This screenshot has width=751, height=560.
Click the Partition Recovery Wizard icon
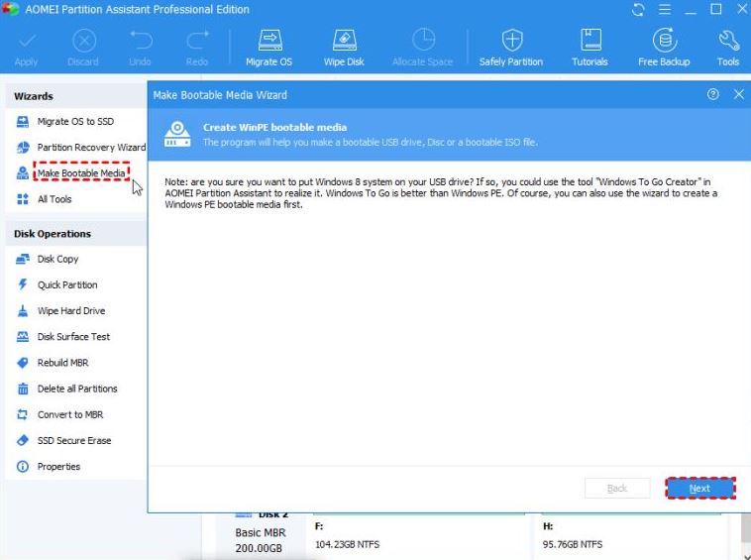[x=23, y=148]
